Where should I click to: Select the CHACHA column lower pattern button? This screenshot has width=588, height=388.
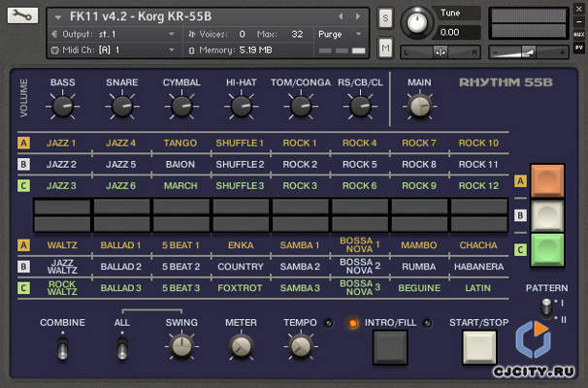(479, 224)
